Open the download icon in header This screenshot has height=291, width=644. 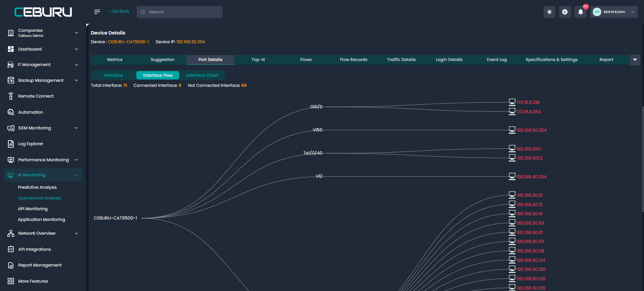[x=565, y=12]
